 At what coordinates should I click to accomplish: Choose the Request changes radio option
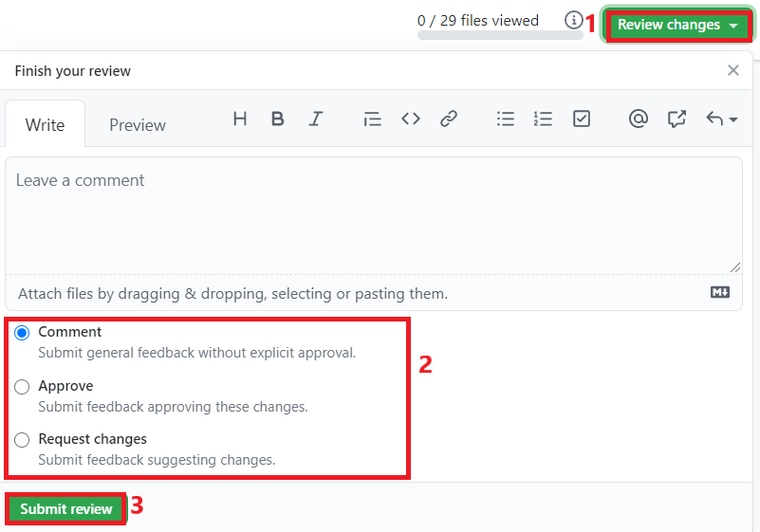[22, 440]
